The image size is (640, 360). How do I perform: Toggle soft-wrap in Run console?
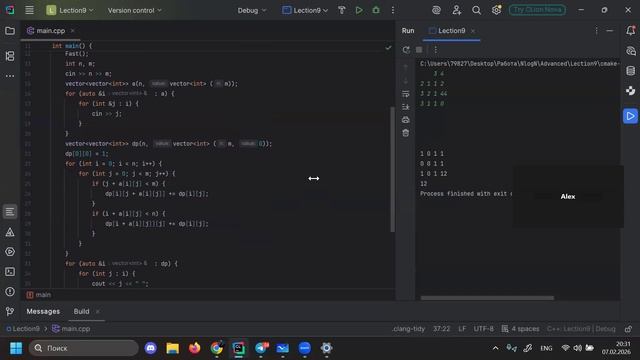click(406, 94)
